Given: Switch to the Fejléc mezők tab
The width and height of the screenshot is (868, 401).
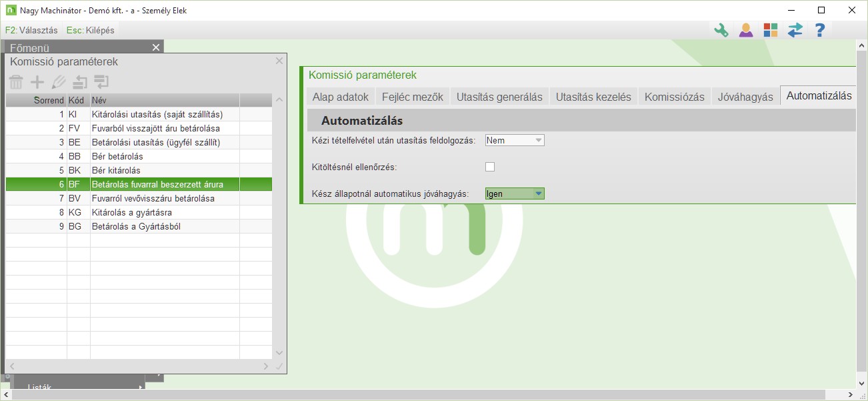Looking at the screenshot, I should click(x=413, y=97).
